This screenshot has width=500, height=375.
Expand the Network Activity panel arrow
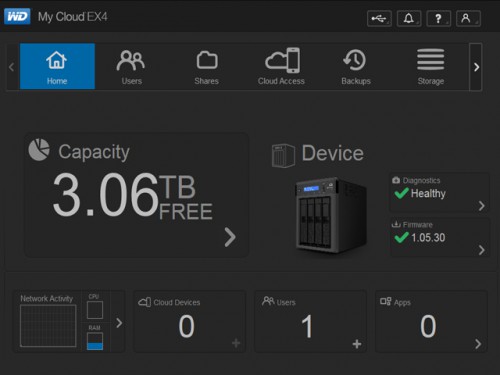pyautogui.click(x=119, y=323)
